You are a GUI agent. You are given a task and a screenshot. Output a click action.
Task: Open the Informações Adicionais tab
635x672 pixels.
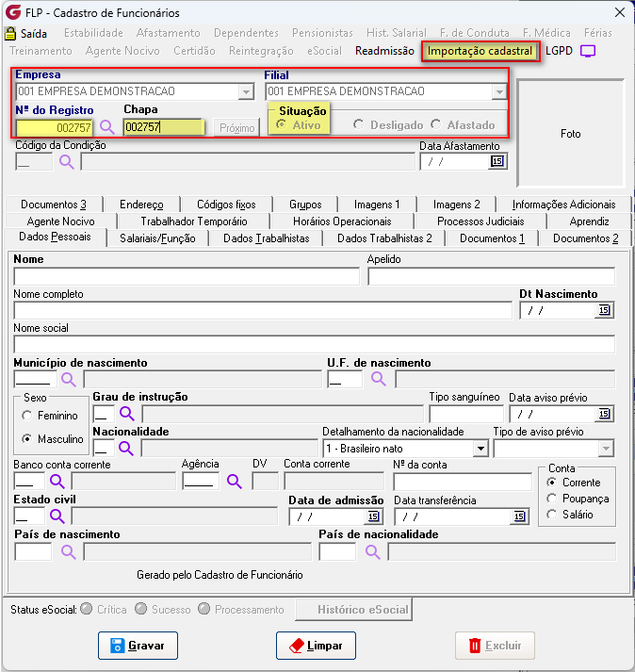[564, 205]
